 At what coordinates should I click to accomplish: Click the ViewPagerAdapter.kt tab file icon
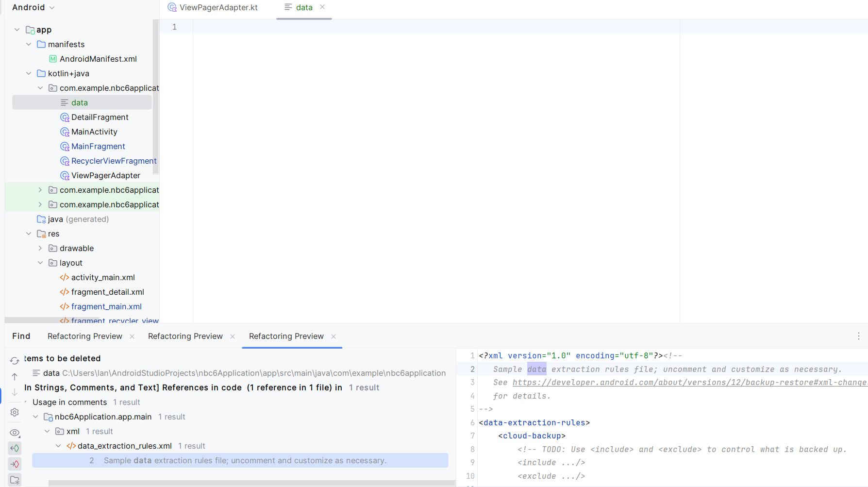tap(172, 8)
